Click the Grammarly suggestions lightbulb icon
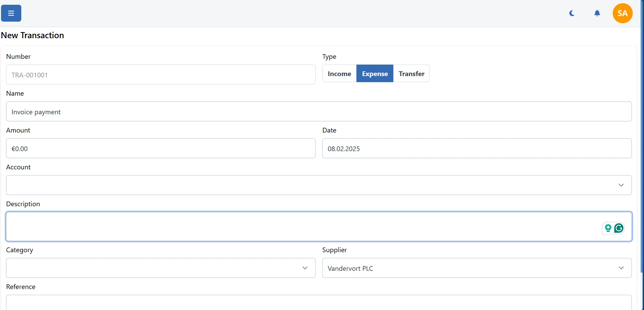Viewport: 644px width, 310px height. (x=608, y=228)
